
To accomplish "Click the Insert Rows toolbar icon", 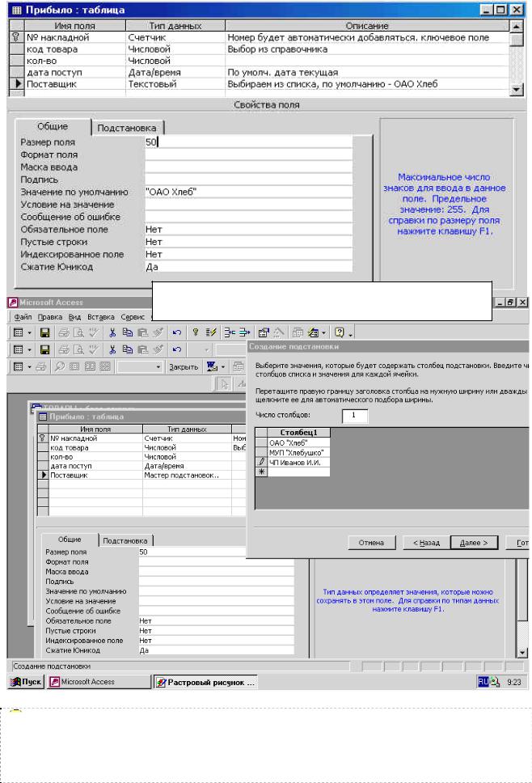I will [x=229, y=332].
